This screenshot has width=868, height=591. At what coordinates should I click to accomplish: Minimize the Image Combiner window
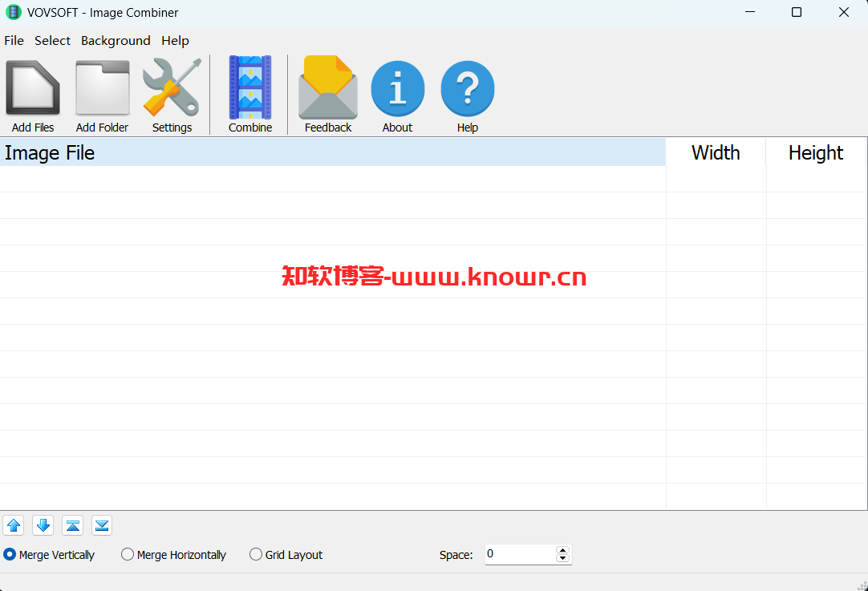[x=750, y=12]
